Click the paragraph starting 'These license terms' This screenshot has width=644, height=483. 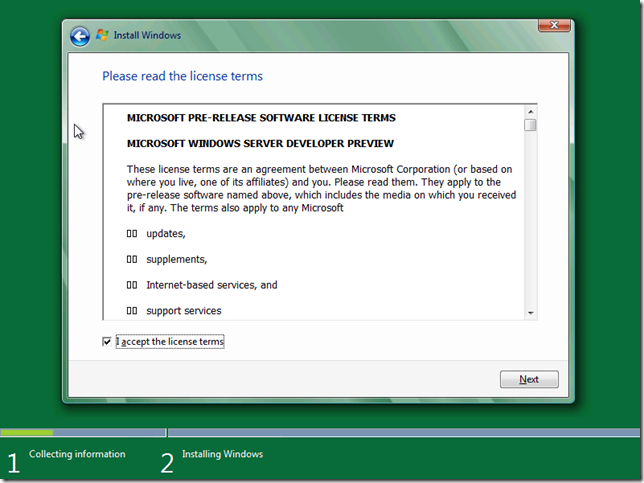[322, 189]
